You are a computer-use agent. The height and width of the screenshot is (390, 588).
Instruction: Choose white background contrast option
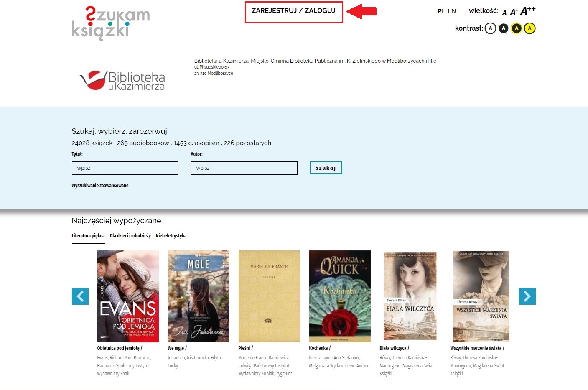pyautogui.click(x=490, y=28)
